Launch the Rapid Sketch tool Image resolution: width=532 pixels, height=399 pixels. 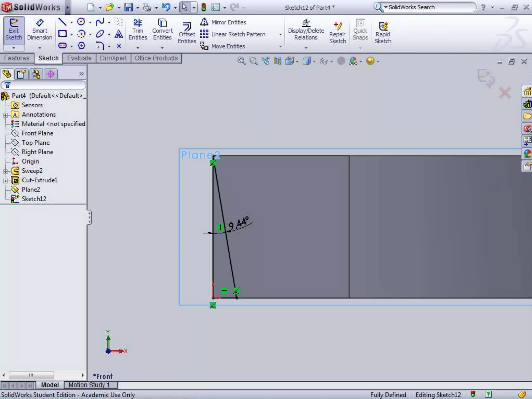tap(383, 32)
